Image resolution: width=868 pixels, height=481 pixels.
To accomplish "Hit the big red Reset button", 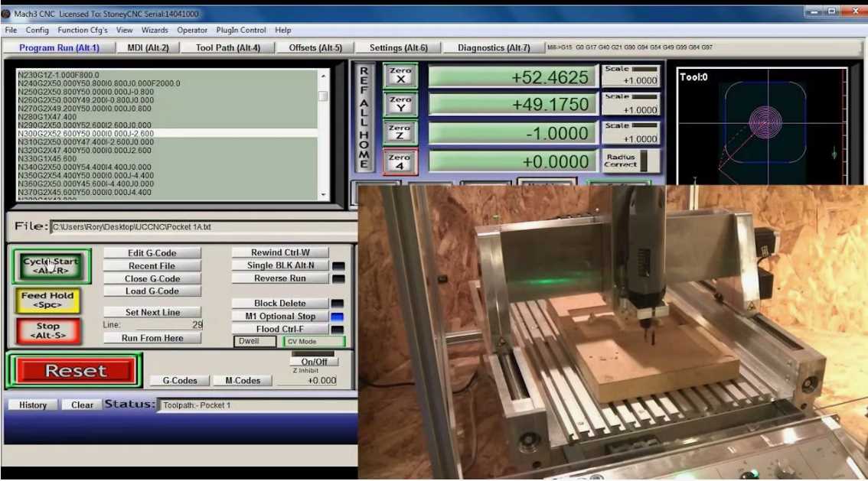I will (x=75, y=371).
